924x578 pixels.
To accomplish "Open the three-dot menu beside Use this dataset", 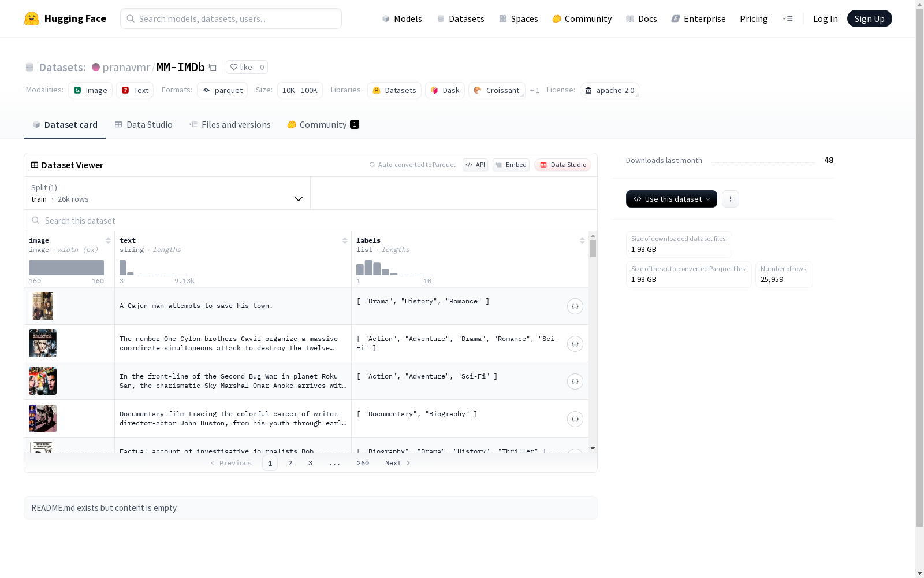I will (x=731, y=199).
